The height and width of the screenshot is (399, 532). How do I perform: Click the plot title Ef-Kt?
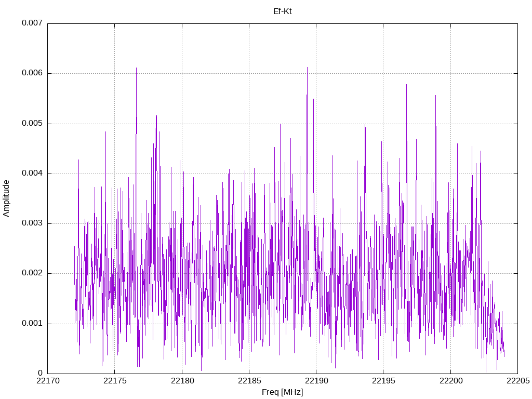[282, 11]
